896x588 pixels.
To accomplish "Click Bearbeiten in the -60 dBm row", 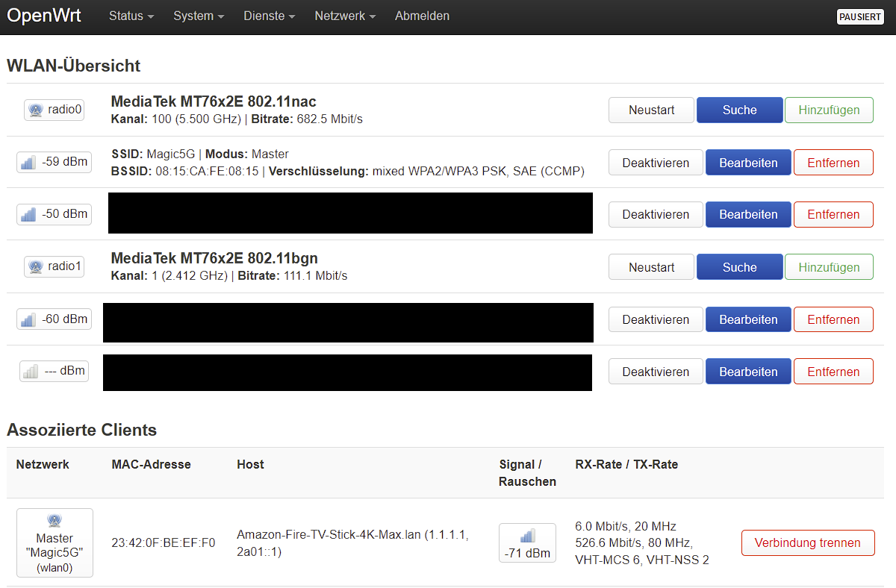I will point(748,319).
